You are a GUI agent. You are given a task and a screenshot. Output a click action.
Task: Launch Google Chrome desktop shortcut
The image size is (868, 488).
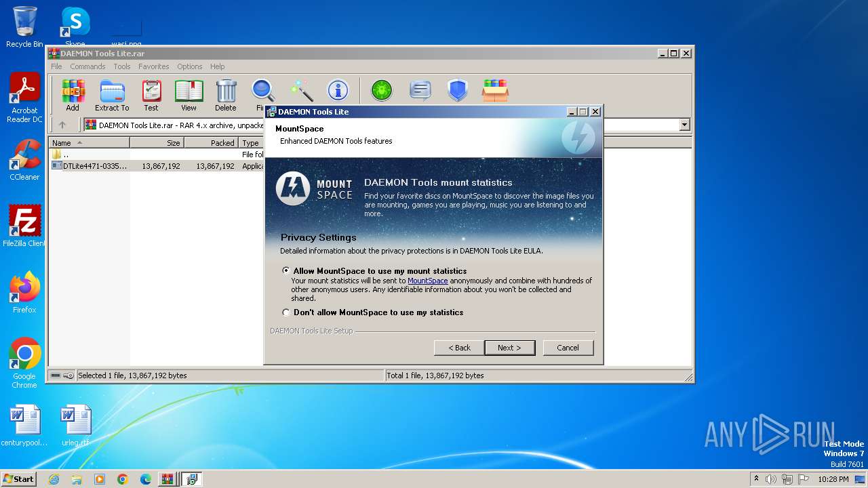[x=24, y=363]
